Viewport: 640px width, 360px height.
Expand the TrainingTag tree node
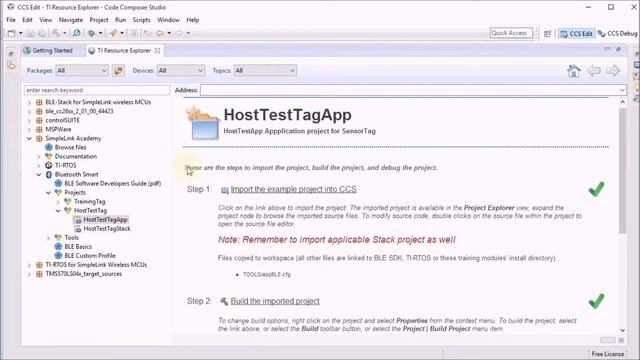pyautogui.click(x=58, y=202)
